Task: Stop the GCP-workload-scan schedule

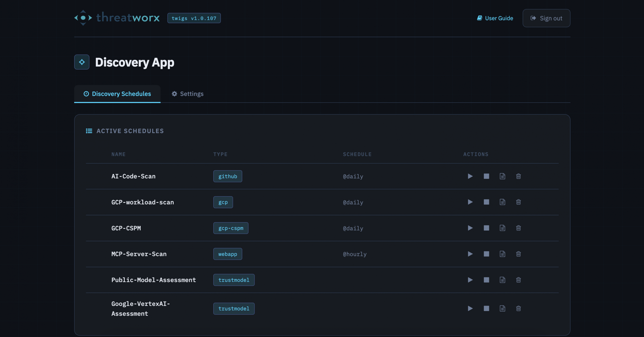Action: [486, 202]
